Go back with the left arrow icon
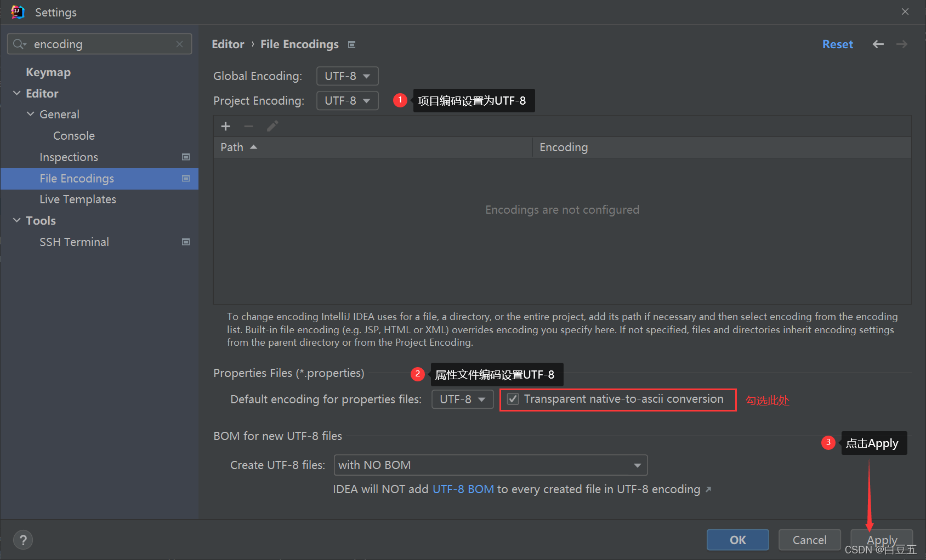Viewport: 926px width, 560px height. (878, 44)
